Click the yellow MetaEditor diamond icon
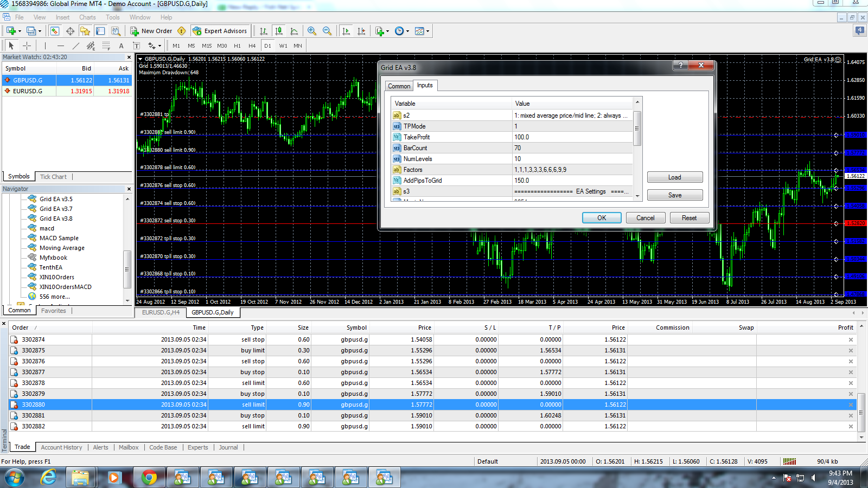This screenshot has height=488, width=868. (x=182, y=31)
